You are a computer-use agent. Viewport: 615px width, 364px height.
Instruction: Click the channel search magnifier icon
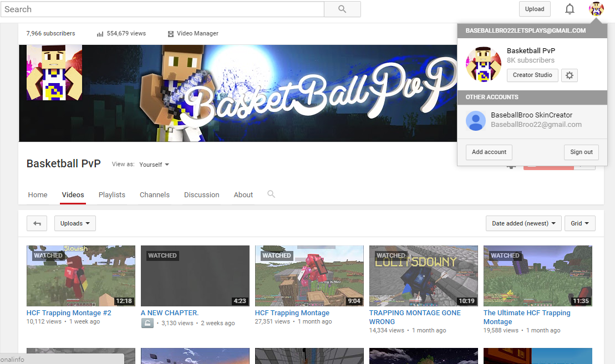271,194
